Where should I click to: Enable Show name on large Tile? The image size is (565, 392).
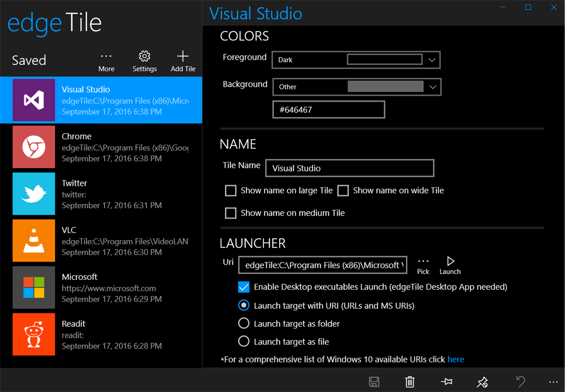coord(230,190)
